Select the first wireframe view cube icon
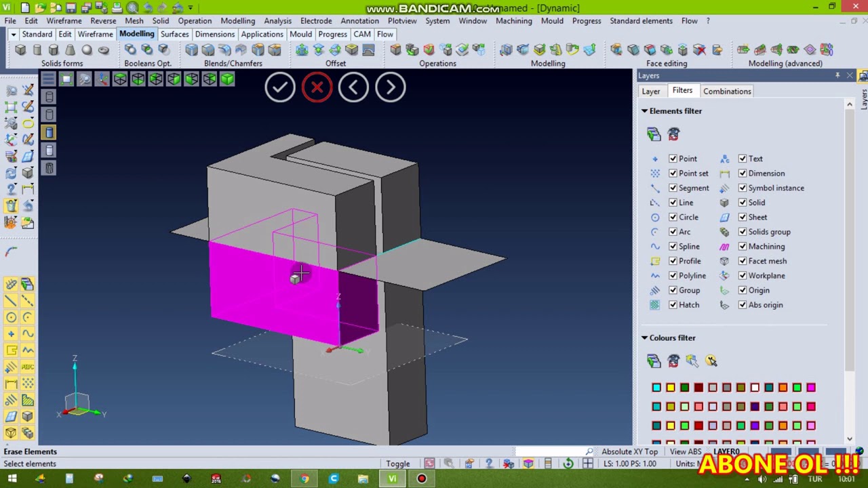Image resolution: width=868 pixels, height=488 pixels. [x=120, y=80]
